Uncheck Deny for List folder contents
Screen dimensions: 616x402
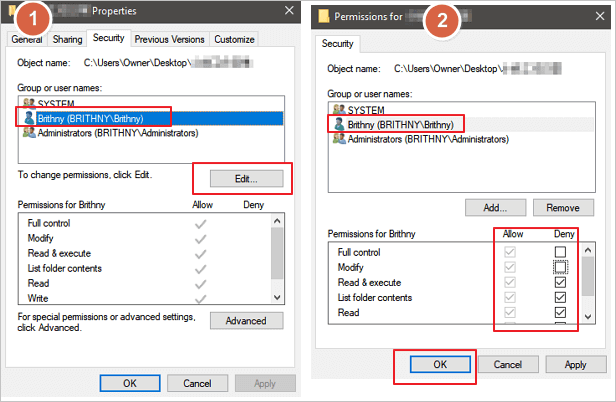(560, 297)
